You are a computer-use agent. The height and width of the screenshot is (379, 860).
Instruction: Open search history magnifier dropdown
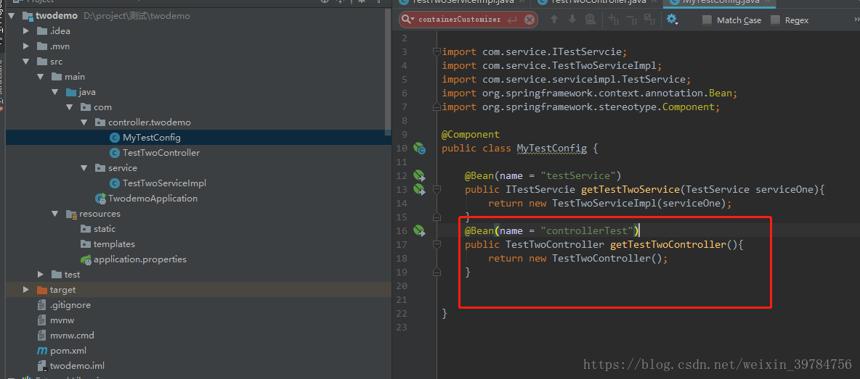point(408,20)
